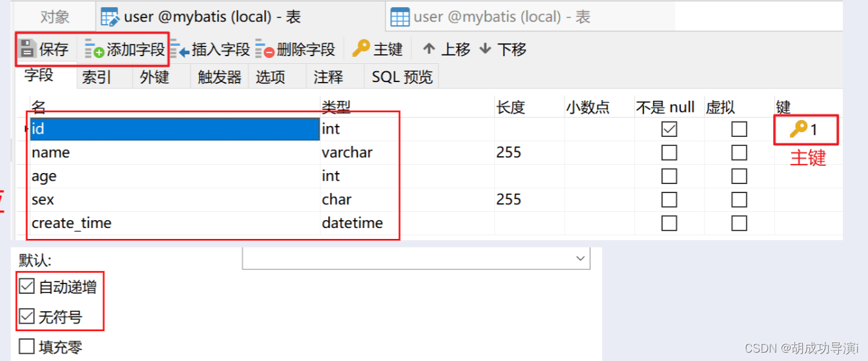
Task: Click int type cell of id row
Action: click(407, 129)
